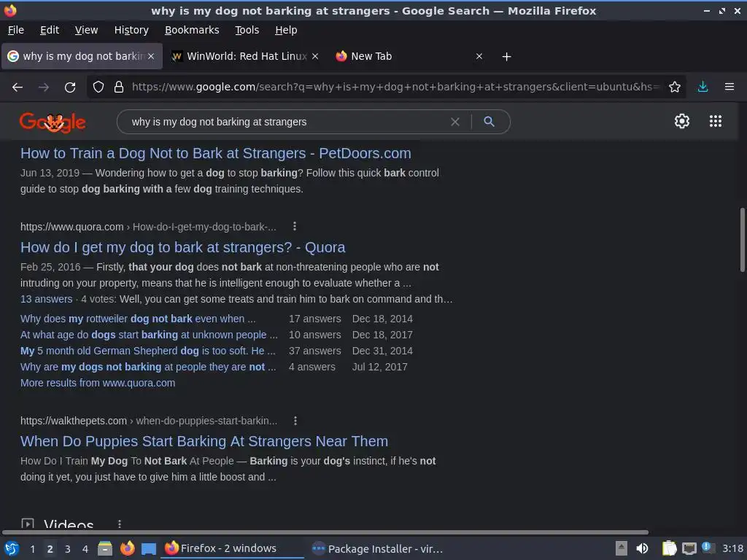Open Why does my rottweiler dog not bark

coord(138,319)
